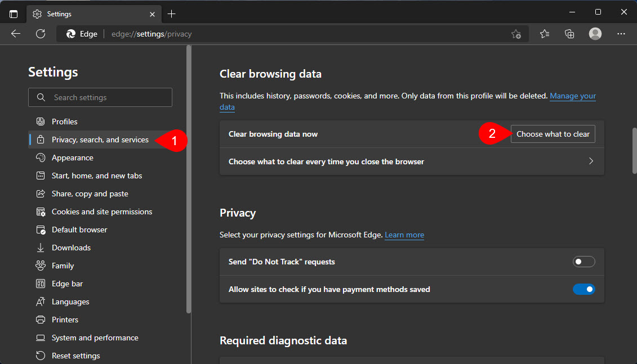Click the main page scrollbar thumb
The image size is (637, 364).
[634, 151]
